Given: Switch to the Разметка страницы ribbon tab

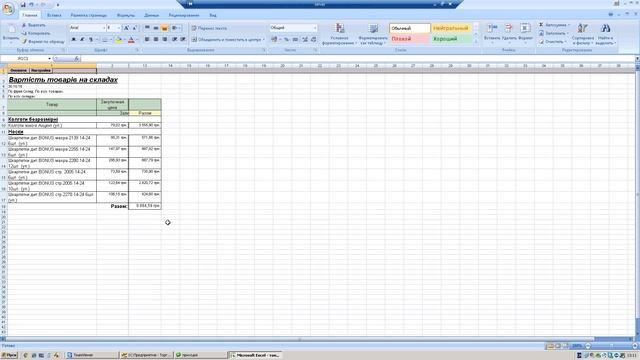Looking at the screenshot, I should coord(89,15).
